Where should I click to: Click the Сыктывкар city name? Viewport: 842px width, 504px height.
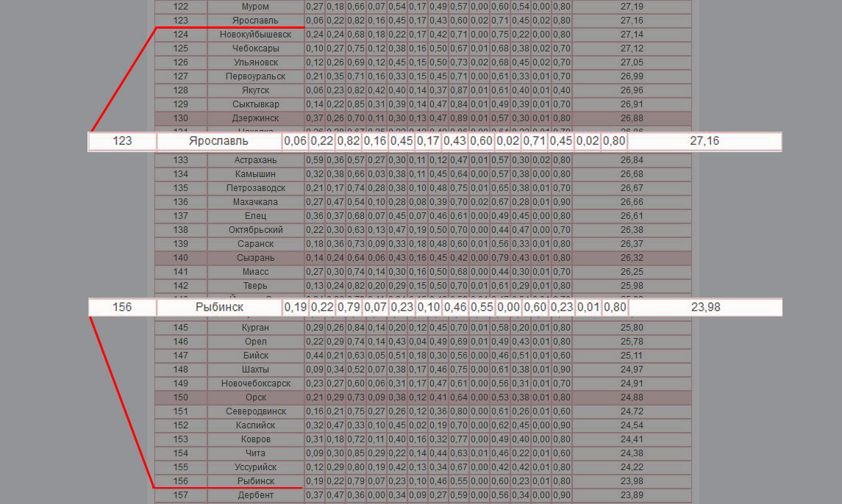click(x=255, y=104)
